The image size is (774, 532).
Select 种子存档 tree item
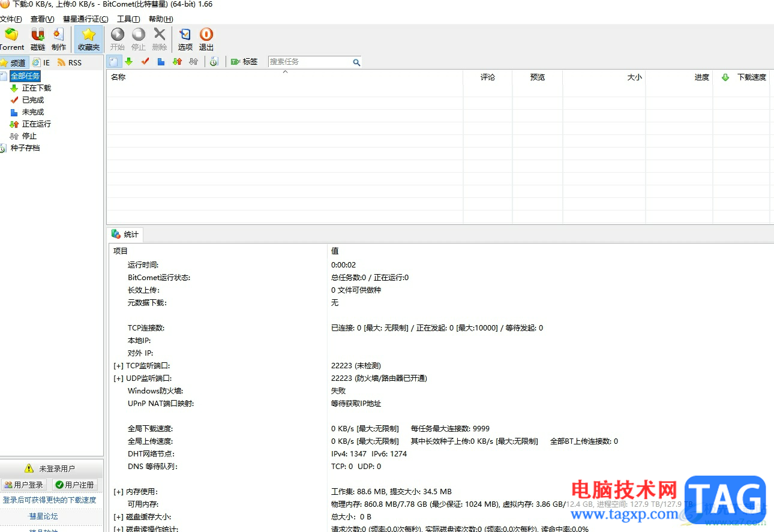[x=25, y=148]
